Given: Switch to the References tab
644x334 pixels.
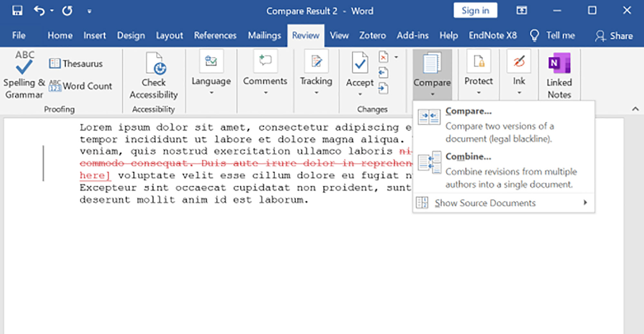Looking at the screenshot, I should [x=215, y=35].
